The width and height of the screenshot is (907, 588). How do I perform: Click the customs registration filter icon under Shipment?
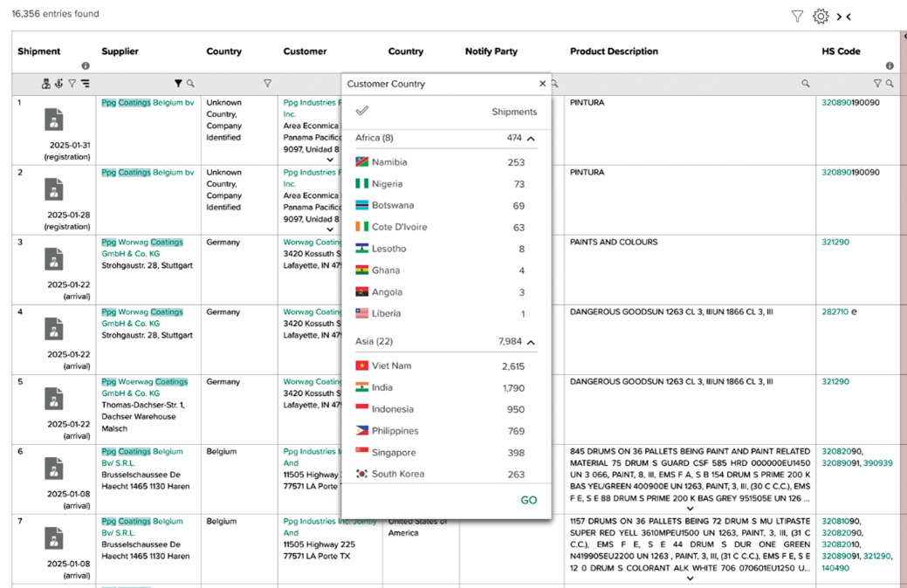tap(46, 84)
